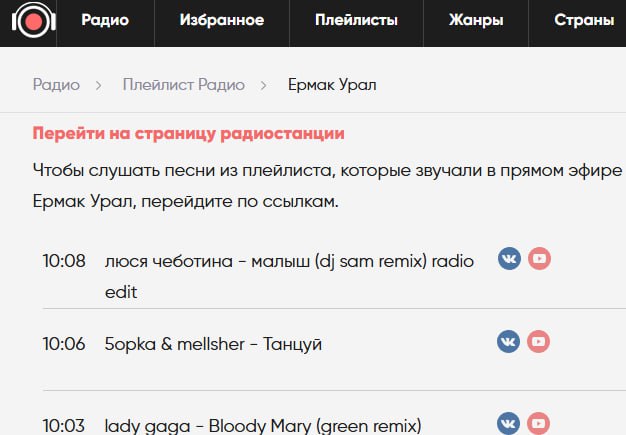Select the Плейлисты navigation item
Viewport: 626px width, 435px height.
(355, 20)
